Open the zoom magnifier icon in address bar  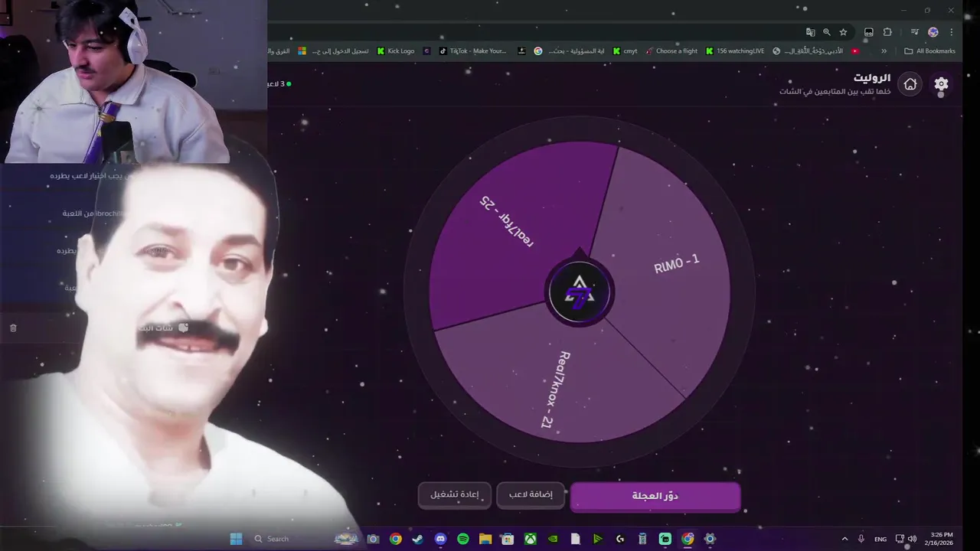pyautogui.click(x=827, y=32)
